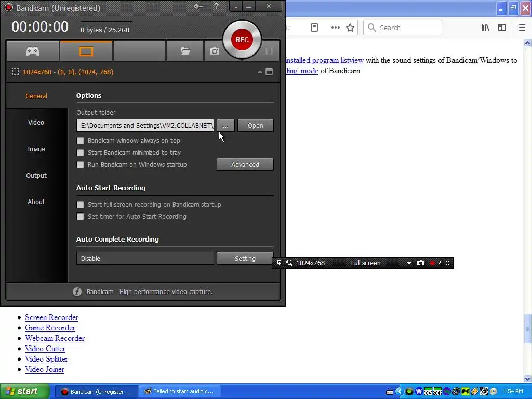The image size is (532, 399).
Task: Click the browser scrollbar up arrow
Action: point(528,43)
